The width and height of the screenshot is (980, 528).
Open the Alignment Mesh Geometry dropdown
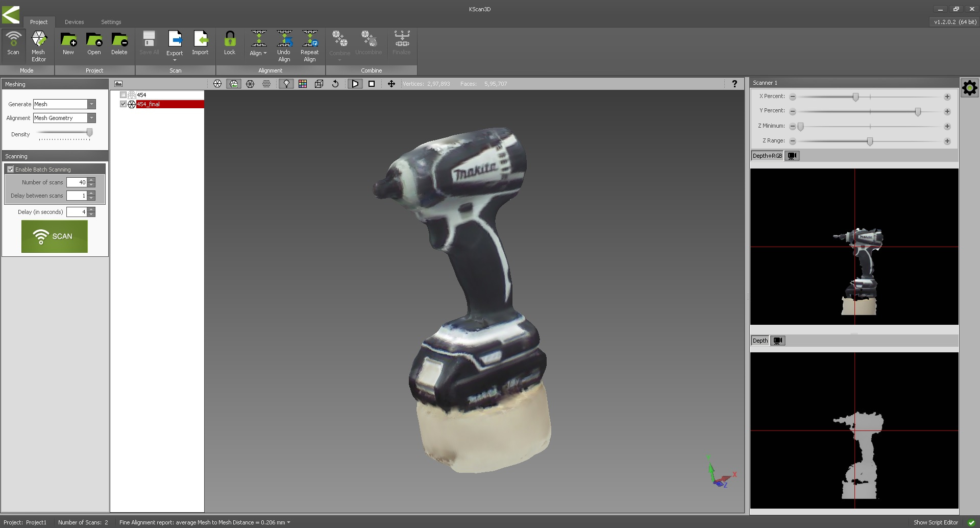point(91,118)
